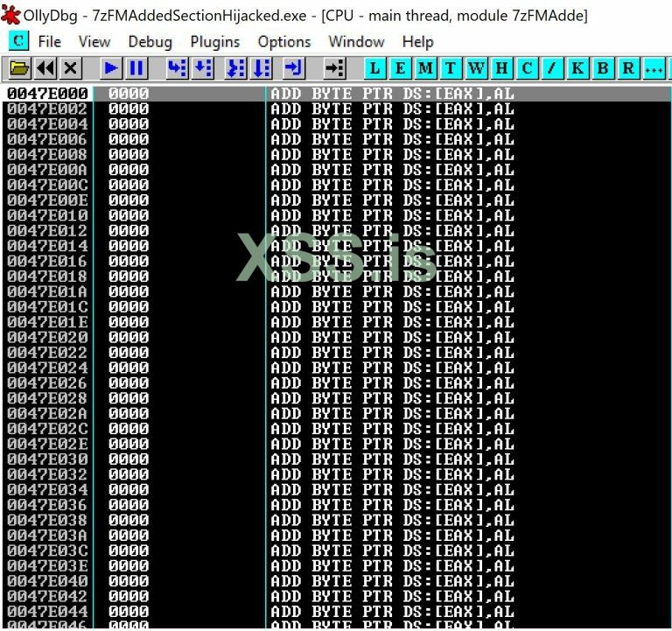Show Threads with T button
Image resolution: width=672 pixels, height=631 pixels.
click(x=451, y=68)
